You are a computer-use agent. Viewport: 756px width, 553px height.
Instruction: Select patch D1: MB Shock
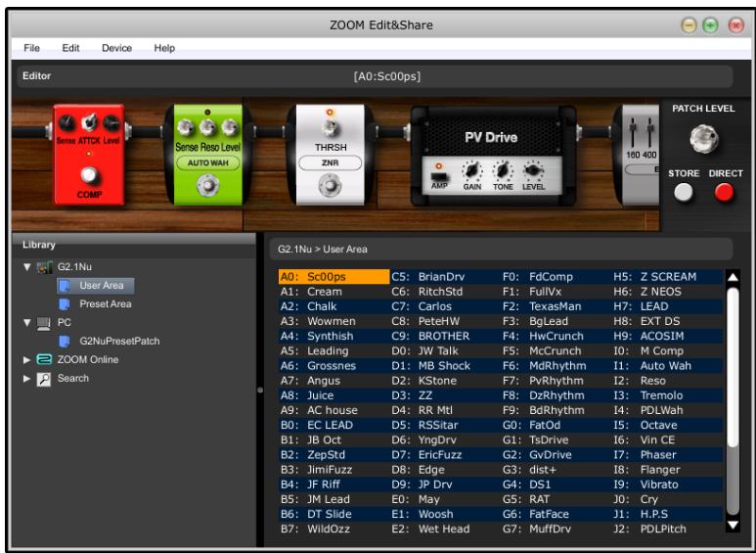(445, 366)
